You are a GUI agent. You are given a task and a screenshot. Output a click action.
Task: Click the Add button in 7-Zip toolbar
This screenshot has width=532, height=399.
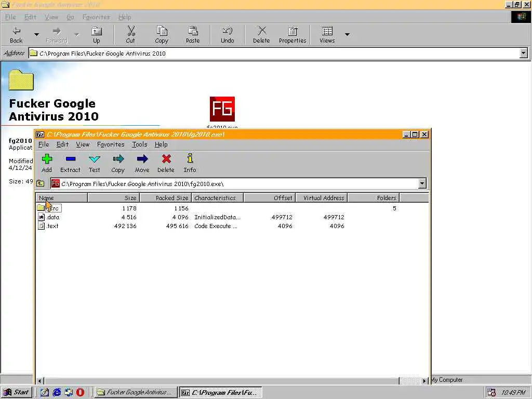point(47,163)
